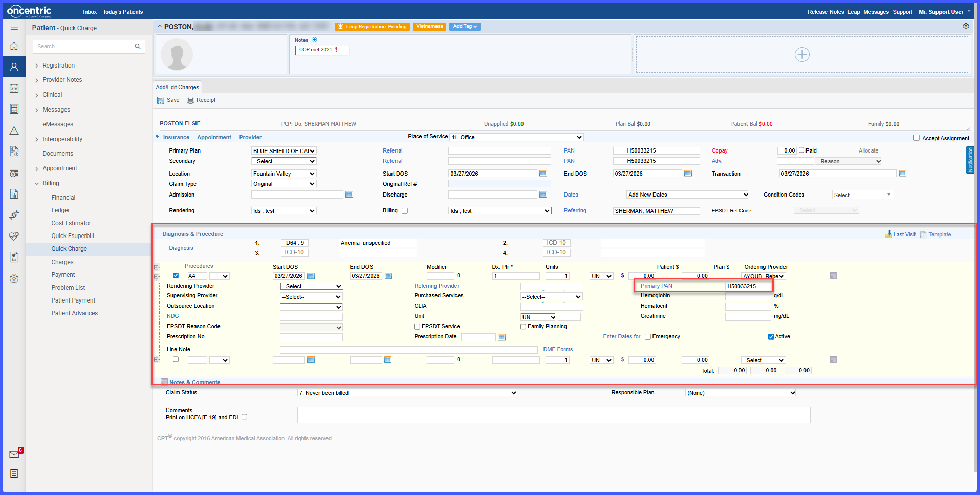Click the Last Visit link
The width and height of the screenshot is (980, 495).
click(x=904, y=234)
